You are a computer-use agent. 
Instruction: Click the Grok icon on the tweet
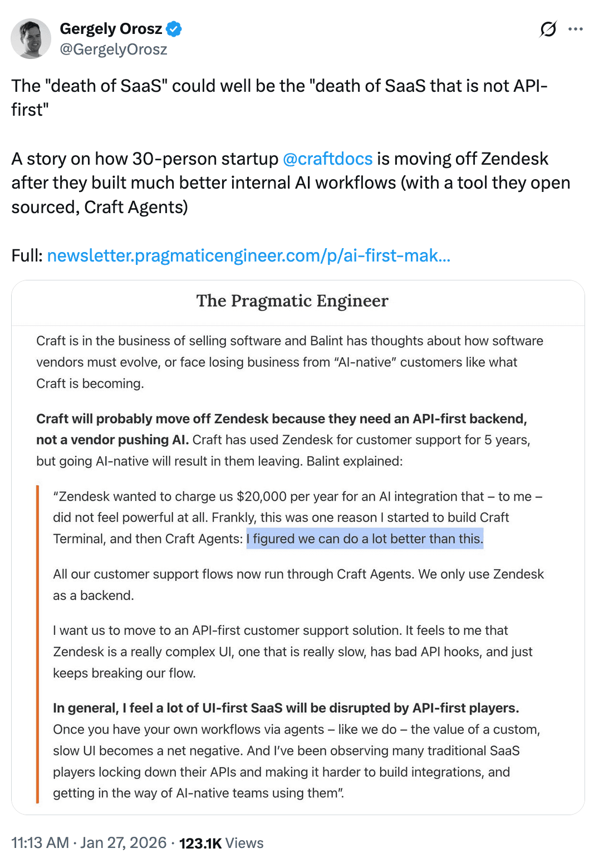pyautogui.click(x=548, y=29)
